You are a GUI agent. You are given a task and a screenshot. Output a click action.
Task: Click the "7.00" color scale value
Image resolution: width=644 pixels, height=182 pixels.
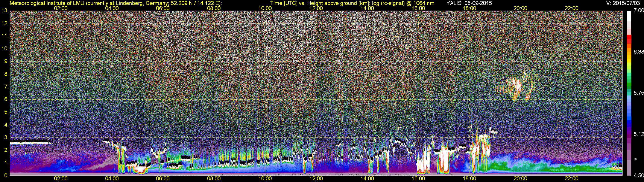[x=638, y=10]
